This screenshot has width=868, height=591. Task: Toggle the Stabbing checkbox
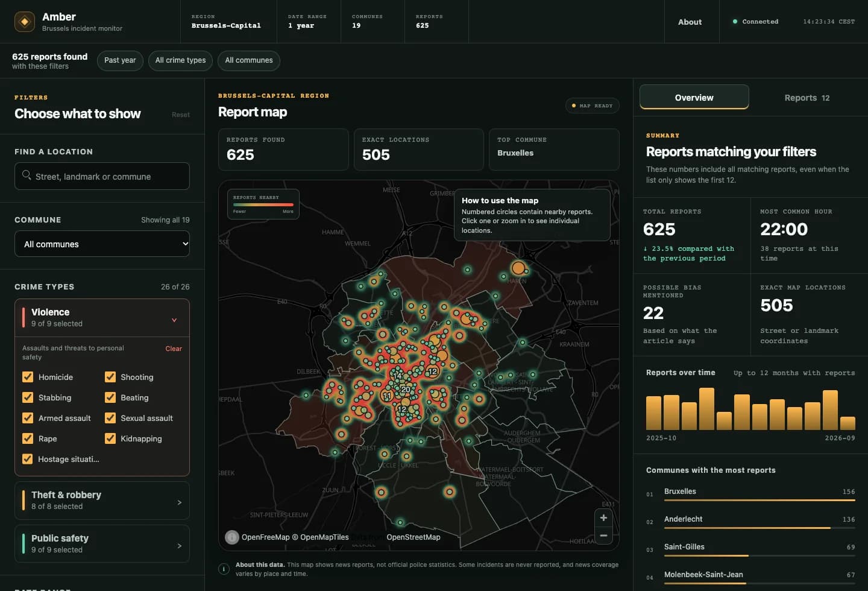click(28, 397)
